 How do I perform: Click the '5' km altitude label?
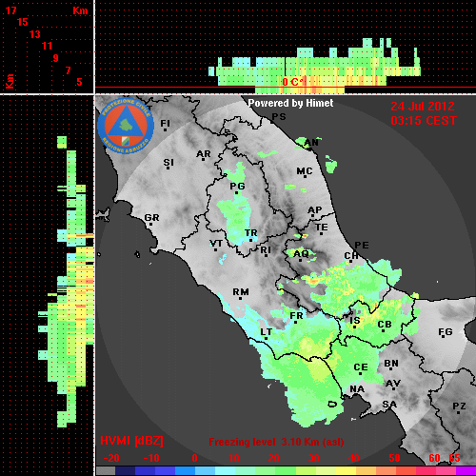tap(79, 82)
